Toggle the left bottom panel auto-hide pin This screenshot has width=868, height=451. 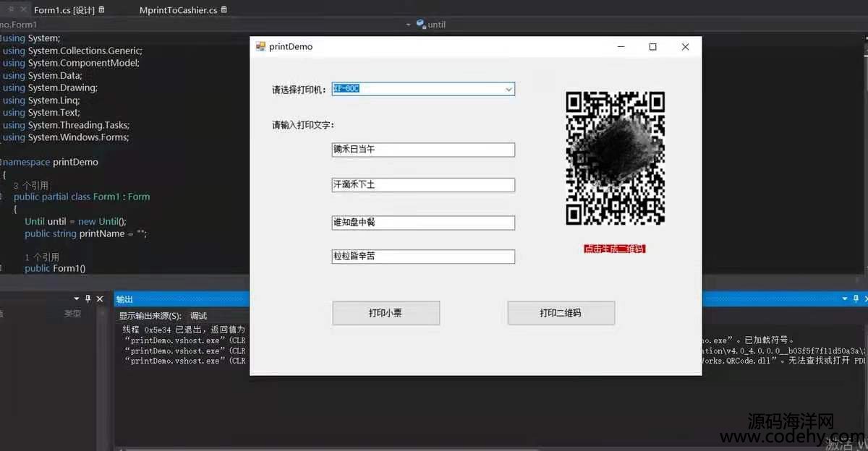click(x=88, y=299)
